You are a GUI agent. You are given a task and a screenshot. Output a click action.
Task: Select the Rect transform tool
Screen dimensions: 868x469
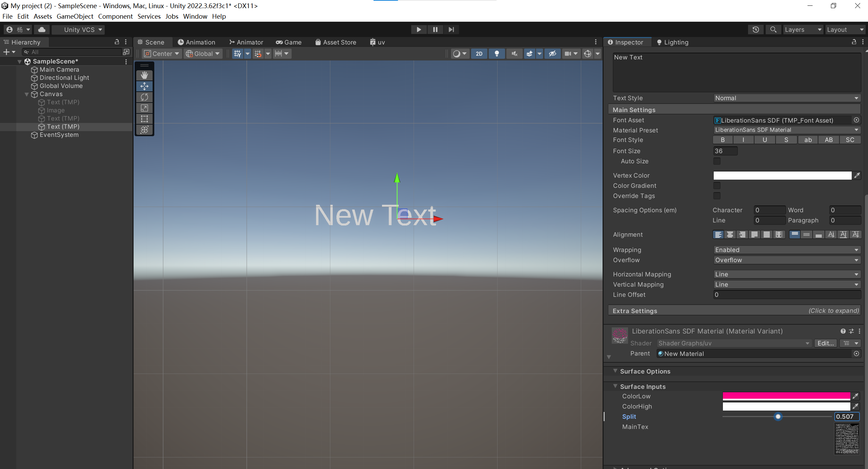tap(144, 119)
